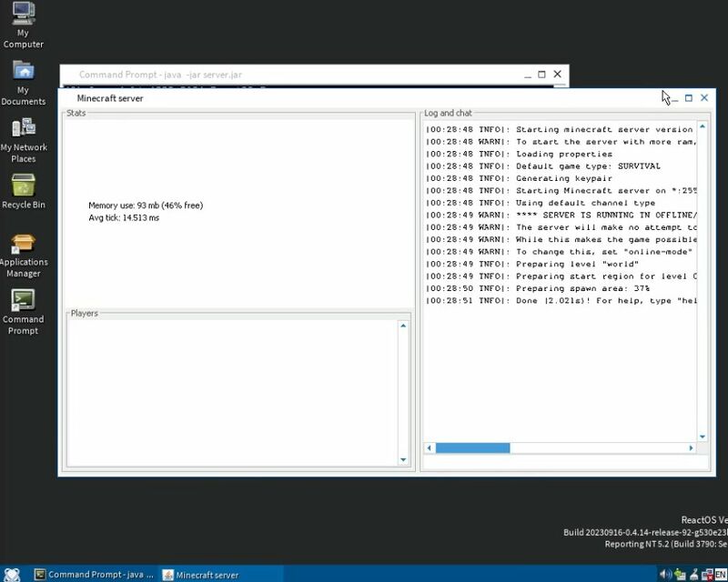The image size is (728, 582).
Task: Click the 'To change this, set online-mode' line
Action: click(560, 252)
